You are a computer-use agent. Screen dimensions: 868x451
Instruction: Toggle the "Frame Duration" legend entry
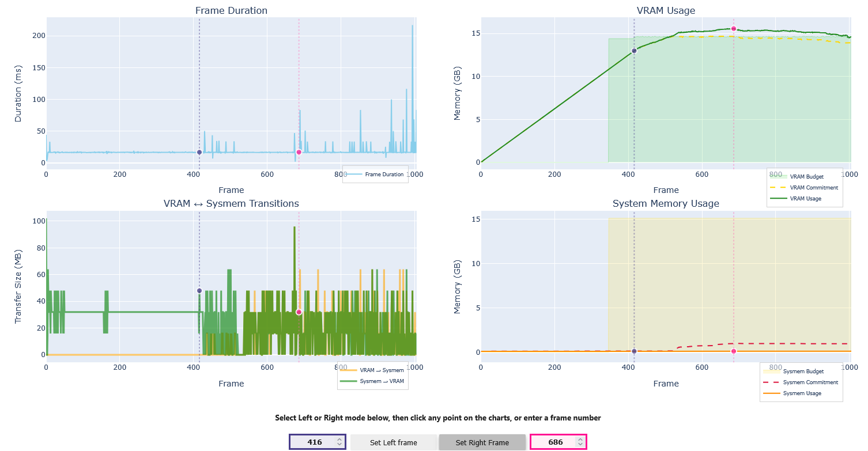[385, 174]
